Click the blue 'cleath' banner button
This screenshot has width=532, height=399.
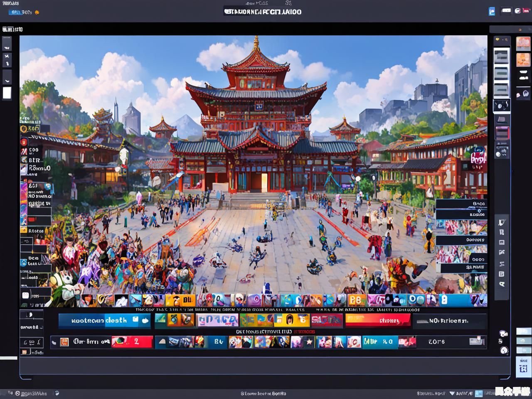[104, 320]
